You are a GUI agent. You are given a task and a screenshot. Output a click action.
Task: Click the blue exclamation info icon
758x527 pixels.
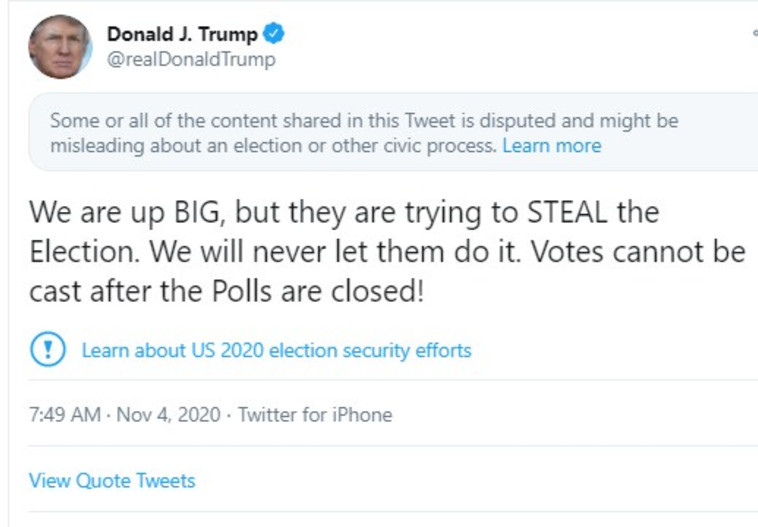48,350
